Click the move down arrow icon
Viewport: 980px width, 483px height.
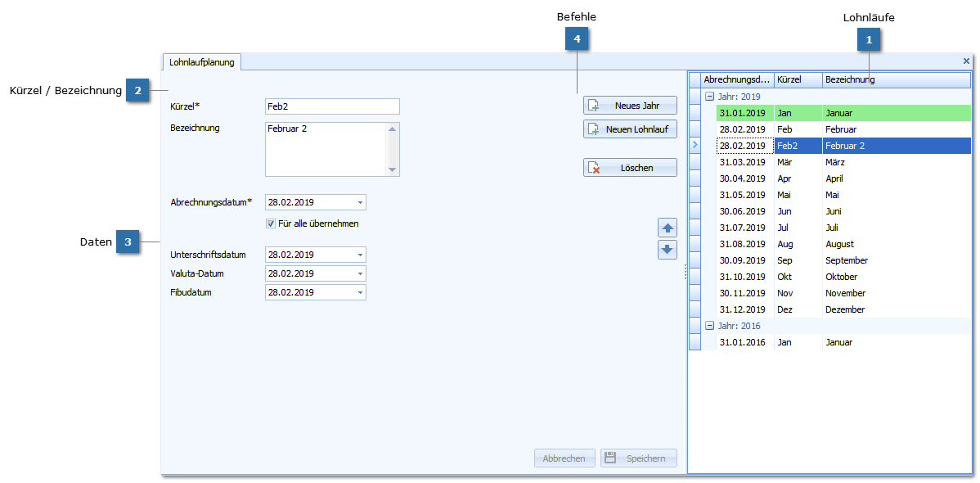pyautogui.click(x=668, y=250)
